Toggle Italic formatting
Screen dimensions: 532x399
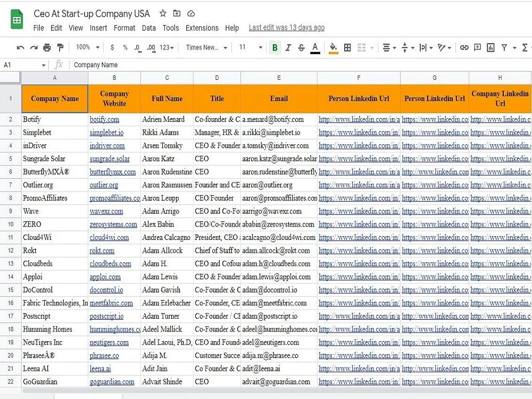pyautogui.click(x=288, y=47)
